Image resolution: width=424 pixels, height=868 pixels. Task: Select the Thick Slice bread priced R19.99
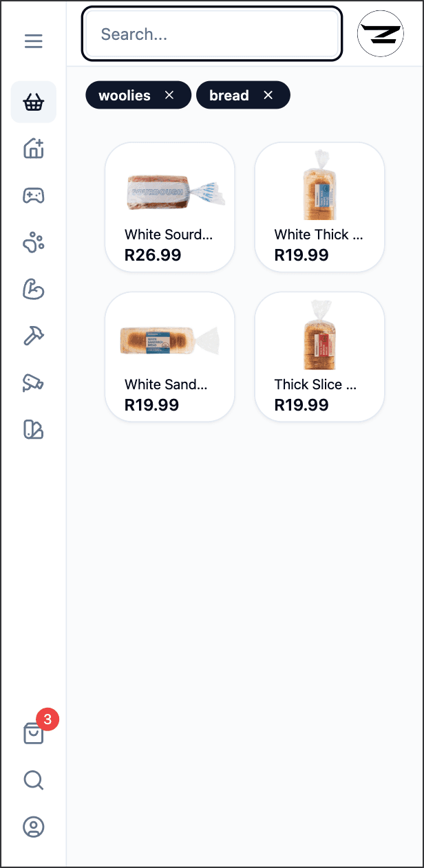319,356
